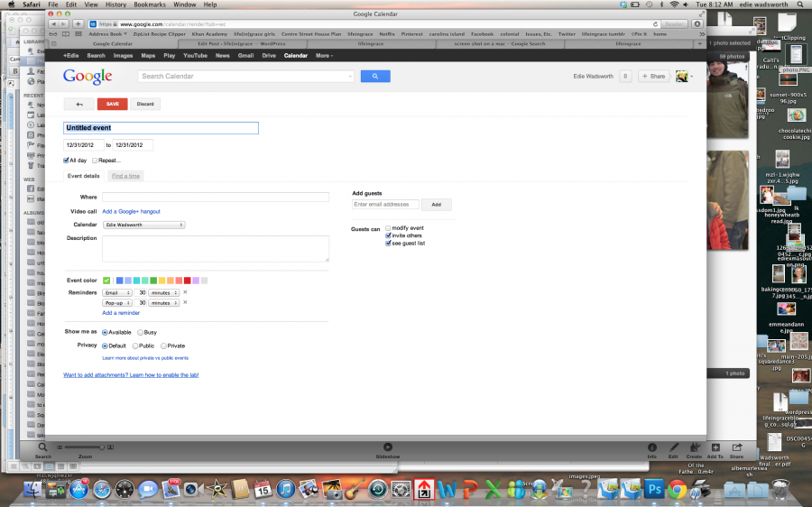This screenshot has width=812, height=507.
Task: Click the iPhoto Create button
Action: click(x=694, y=448)
